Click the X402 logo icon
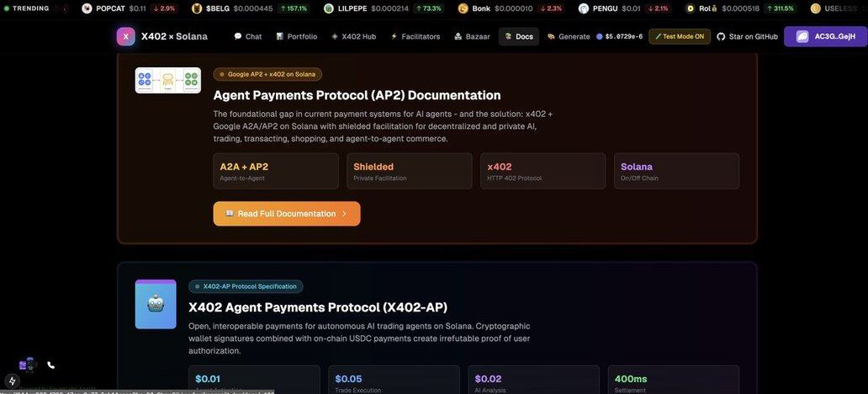868x394 pixels. point(125,36)
